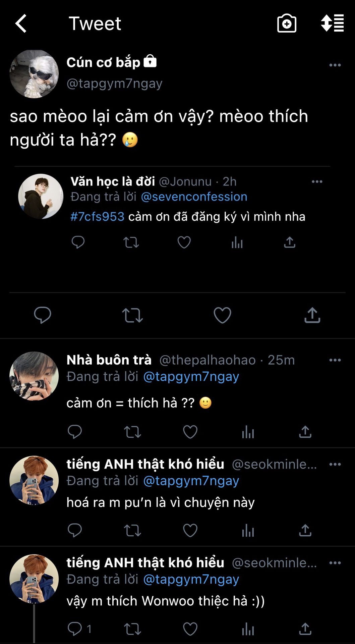The height and width of the screenshot is (644, 355).
Task: Open more options for Cún cơ bắp's tweet
Action: [x=335, y=65]
